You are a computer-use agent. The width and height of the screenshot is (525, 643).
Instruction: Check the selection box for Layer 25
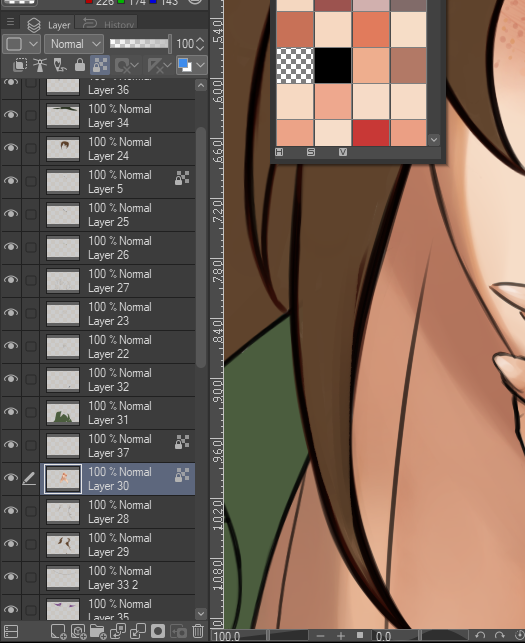[x=31, y=214]
